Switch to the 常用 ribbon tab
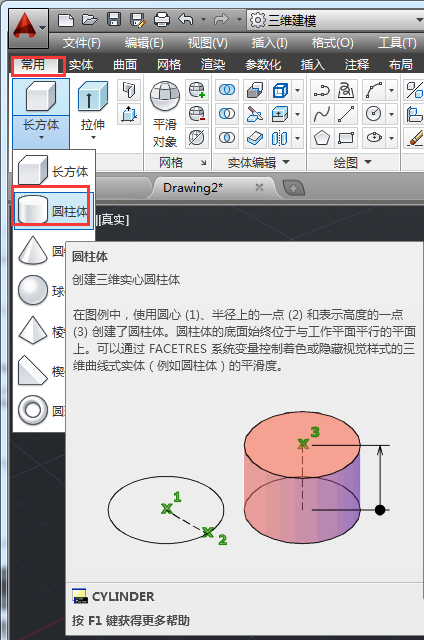 (33, 64)
